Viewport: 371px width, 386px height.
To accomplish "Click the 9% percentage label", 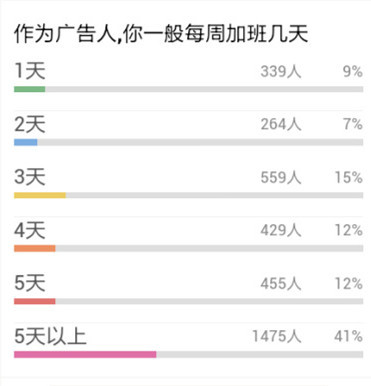I will point(353,71).
